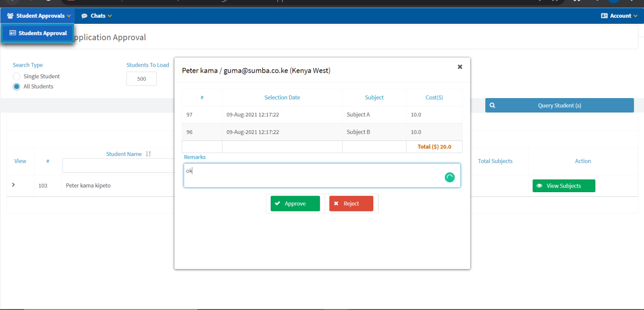Click the Subject column header

pos(374,98)
